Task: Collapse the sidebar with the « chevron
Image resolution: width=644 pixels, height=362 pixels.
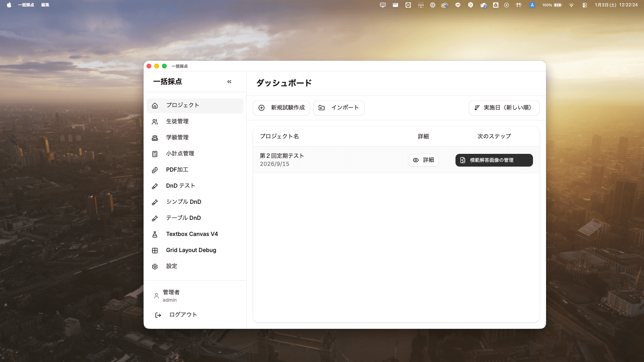Action: (229, 81)
